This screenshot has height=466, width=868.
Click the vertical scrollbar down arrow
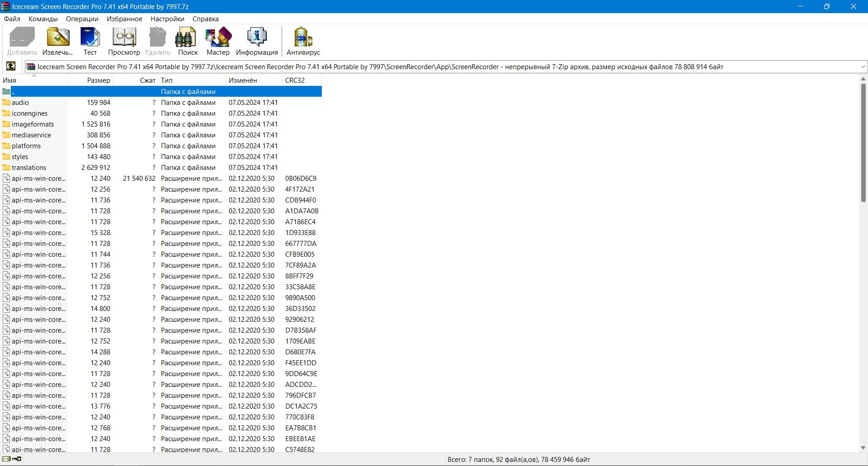tap(863, 448)
